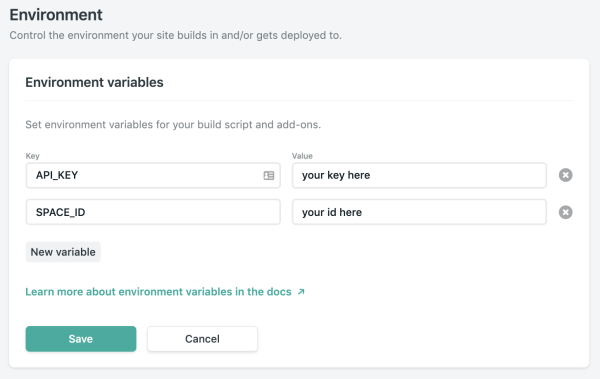
Task: Open 'Learn more about environment variables' docs link
Action: [158, 292]
